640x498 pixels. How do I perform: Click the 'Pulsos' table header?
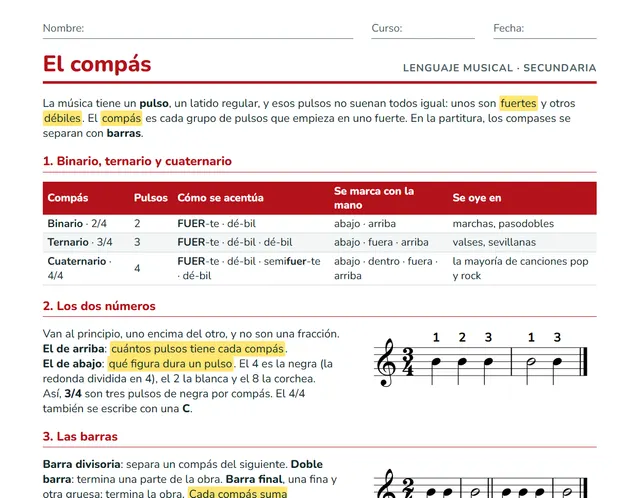point(151,198)
